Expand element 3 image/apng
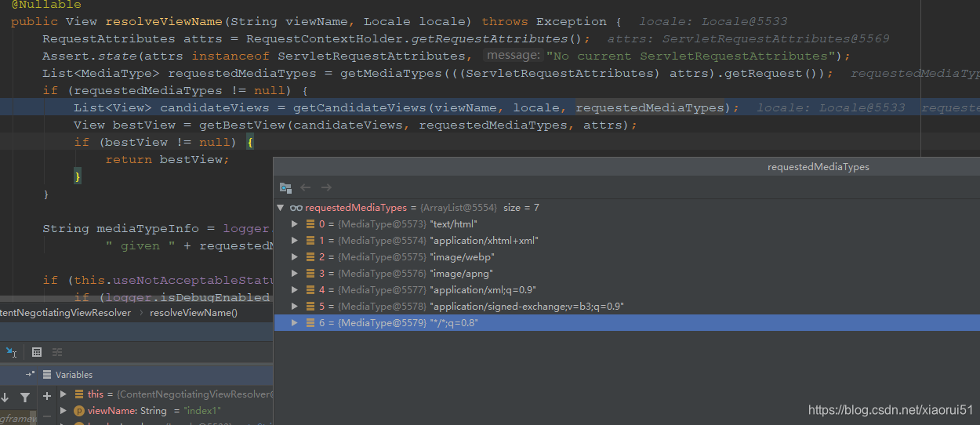 tap(295, 274)
